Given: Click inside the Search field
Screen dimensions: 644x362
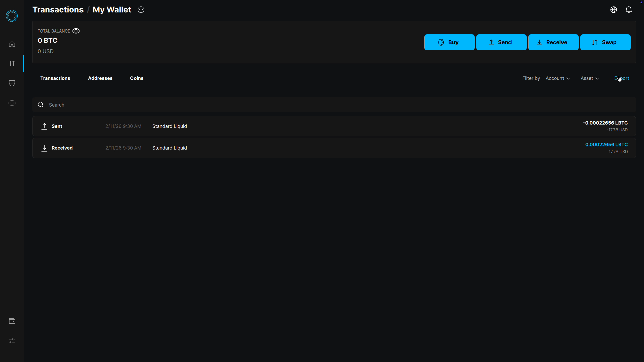Looking at the screenshot, I should point(134,105).
